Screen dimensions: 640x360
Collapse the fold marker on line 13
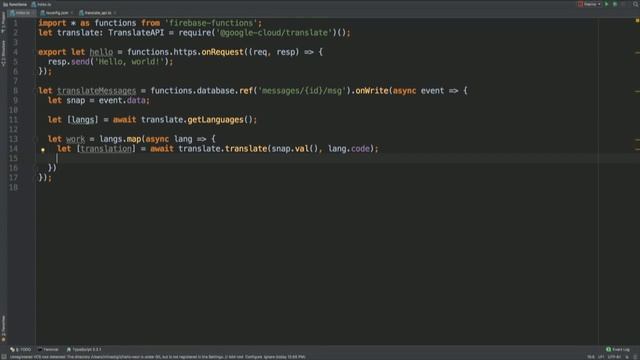coord(36,139)
